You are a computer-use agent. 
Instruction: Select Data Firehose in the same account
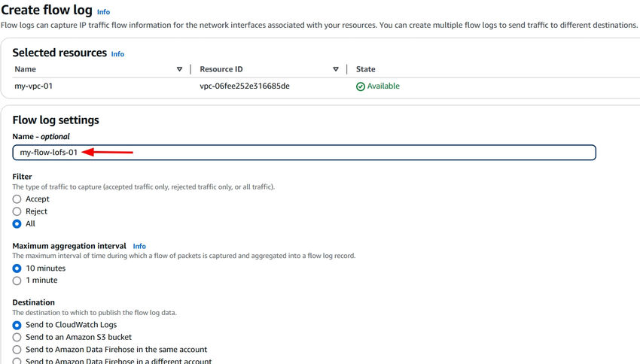(17, 350)
